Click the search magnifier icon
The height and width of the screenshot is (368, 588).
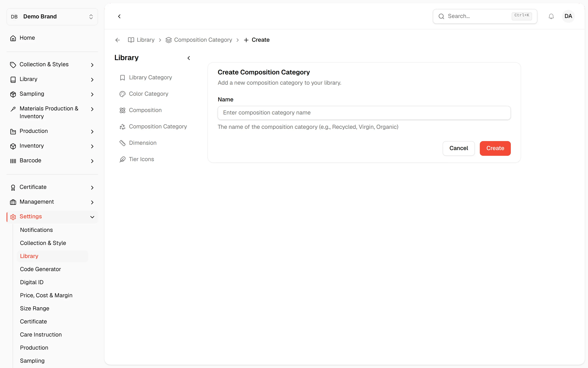point(441,16)
